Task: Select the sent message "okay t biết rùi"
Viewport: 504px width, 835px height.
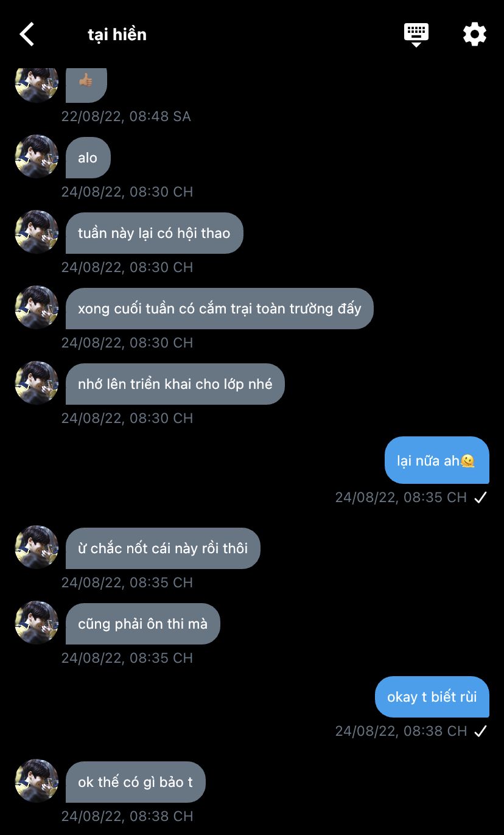Action: (x=432, y=697)
